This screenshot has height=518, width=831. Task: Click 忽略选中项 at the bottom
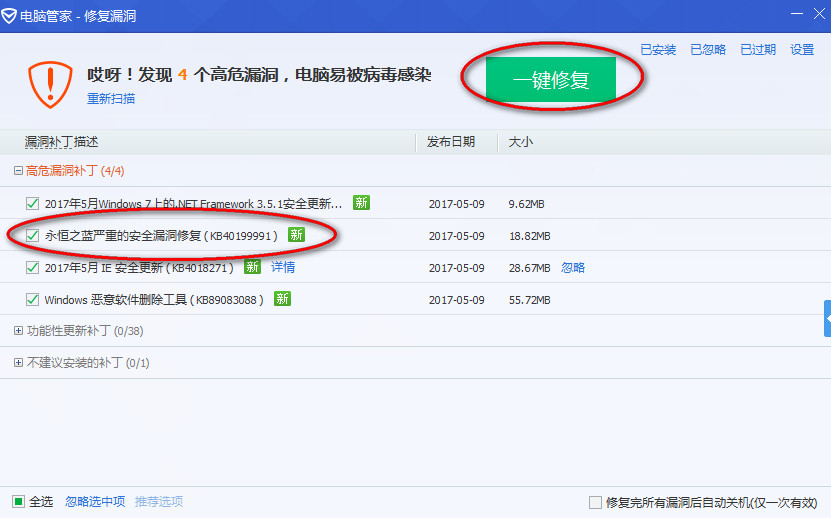click(95, 502)
